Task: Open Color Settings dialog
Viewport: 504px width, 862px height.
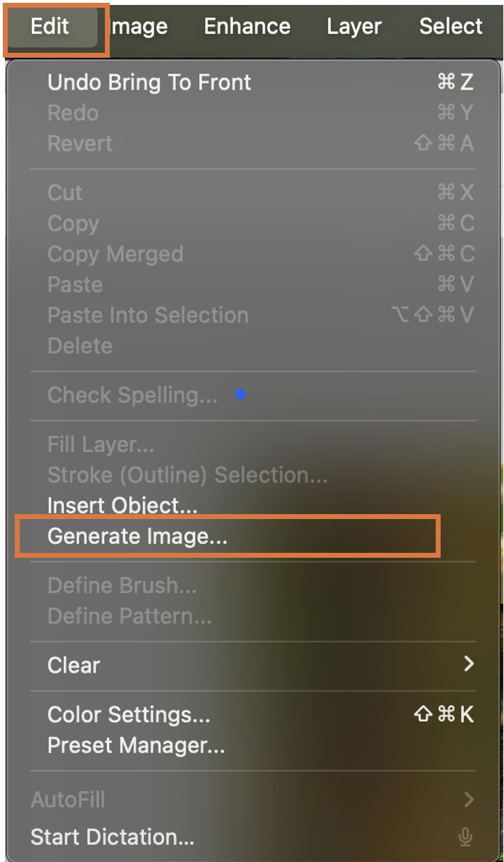Action: [x=129, y=715]
